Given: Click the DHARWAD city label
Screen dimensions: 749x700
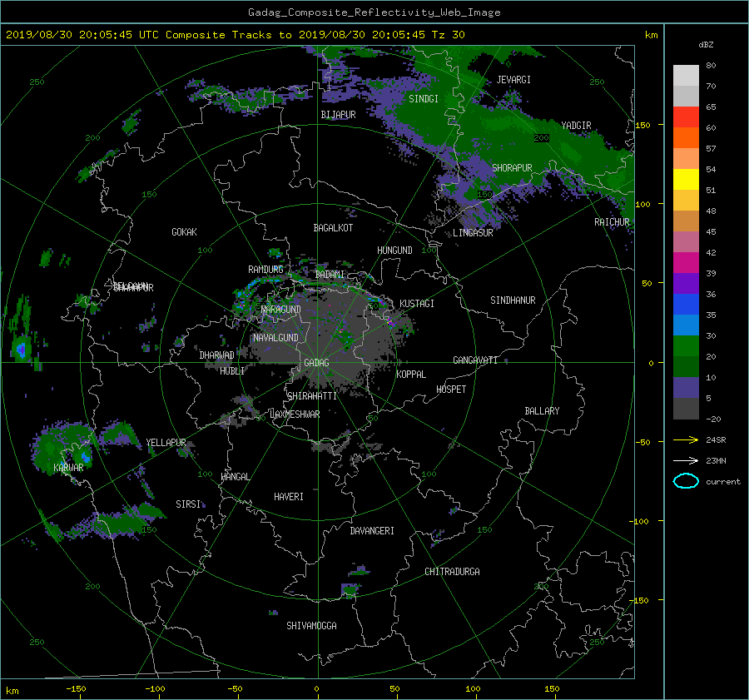Looking at the screenshot, I should pos(216,355).
